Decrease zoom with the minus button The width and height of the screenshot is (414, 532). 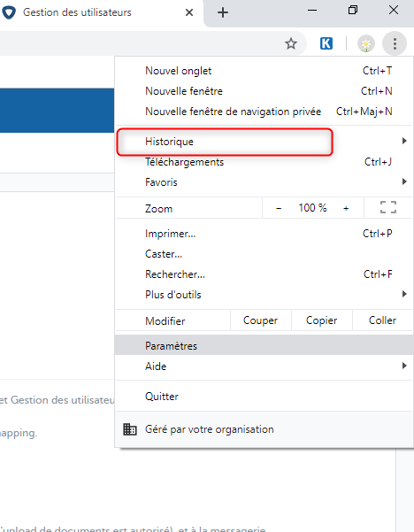point(279,208)
